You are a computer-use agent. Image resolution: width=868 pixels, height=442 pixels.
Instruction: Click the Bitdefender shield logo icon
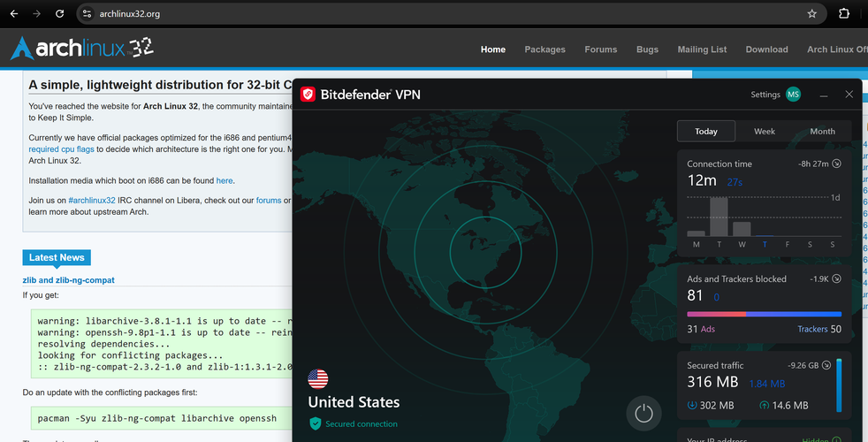tap(308, 95)
